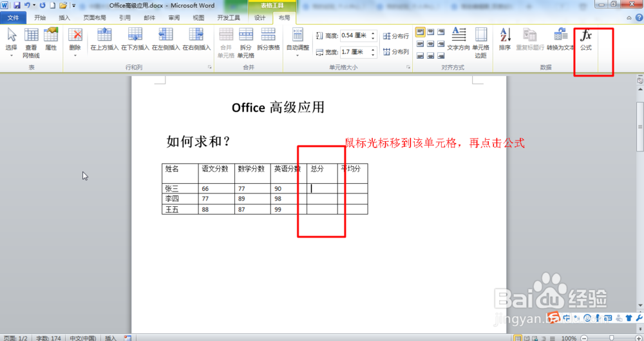The height and width of the screenshot is (341, 644).
Task: Expand the 删除 delete dropdown
Action: [75, 55]
